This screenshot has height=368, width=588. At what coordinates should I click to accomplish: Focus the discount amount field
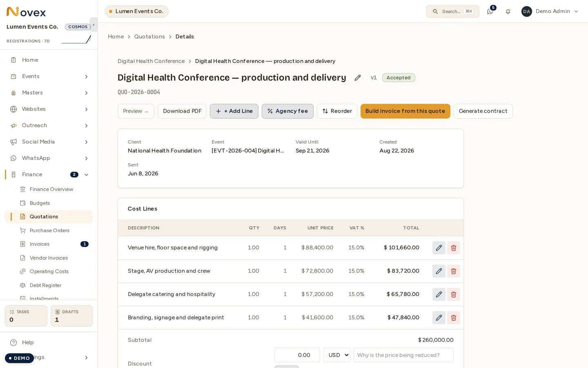pyautogui.click(x=297, y=355)
